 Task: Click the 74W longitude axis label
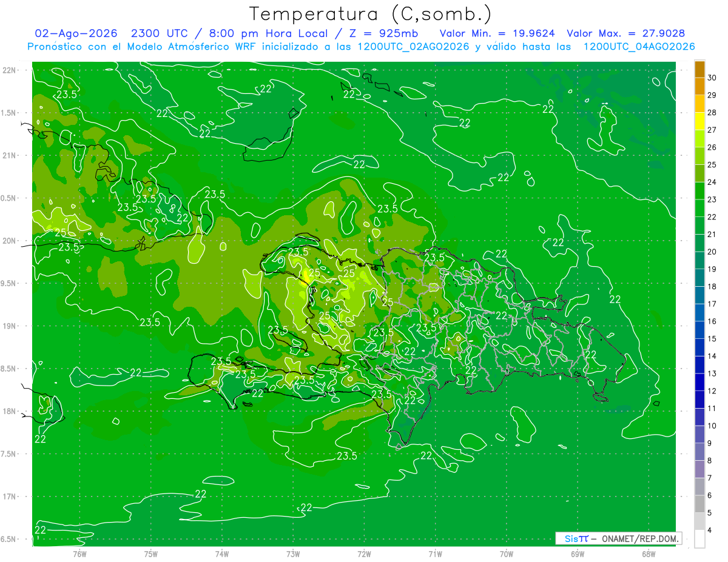click(222, 554)
